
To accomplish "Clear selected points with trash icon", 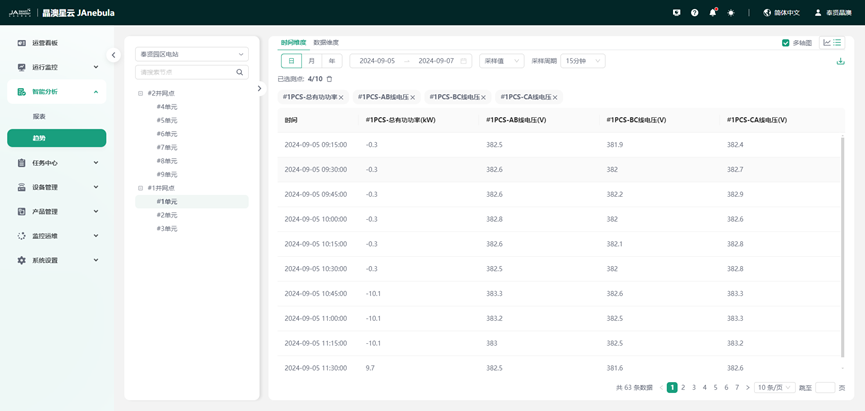I will coord(330,79).
